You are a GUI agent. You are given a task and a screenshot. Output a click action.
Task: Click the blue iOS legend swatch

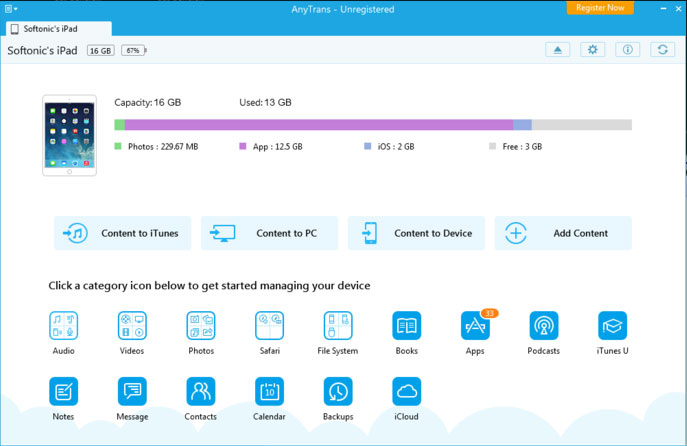(x=368, y=146)
